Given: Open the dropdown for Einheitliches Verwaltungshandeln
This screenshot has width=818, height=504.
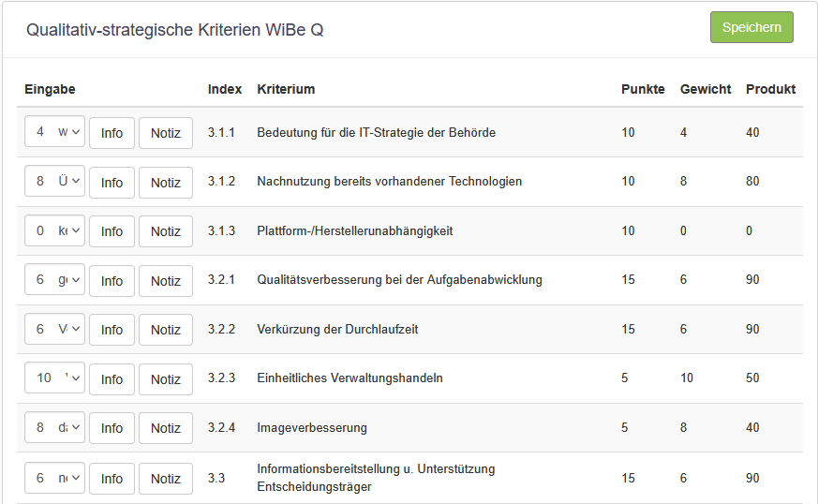Looking at the screenshot, I should [x=54, y=378].
